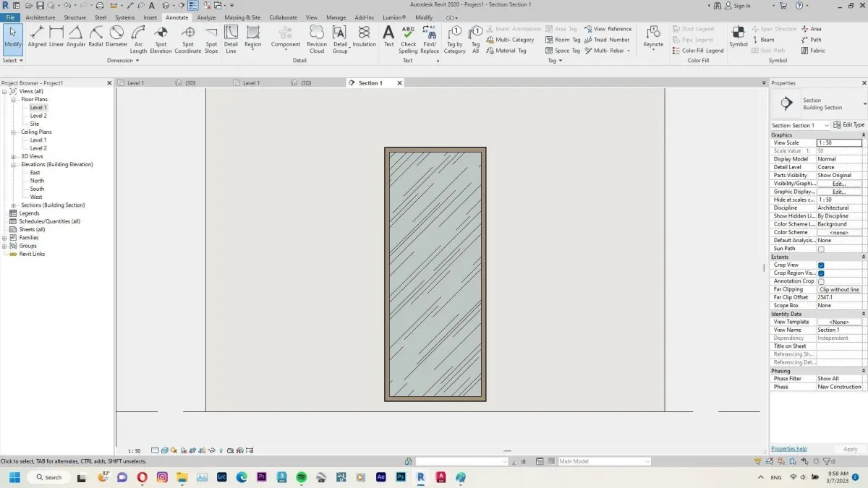The image size is (868, 488).
Task: Select the Tread Number tool
Action: tap(607, 40)
